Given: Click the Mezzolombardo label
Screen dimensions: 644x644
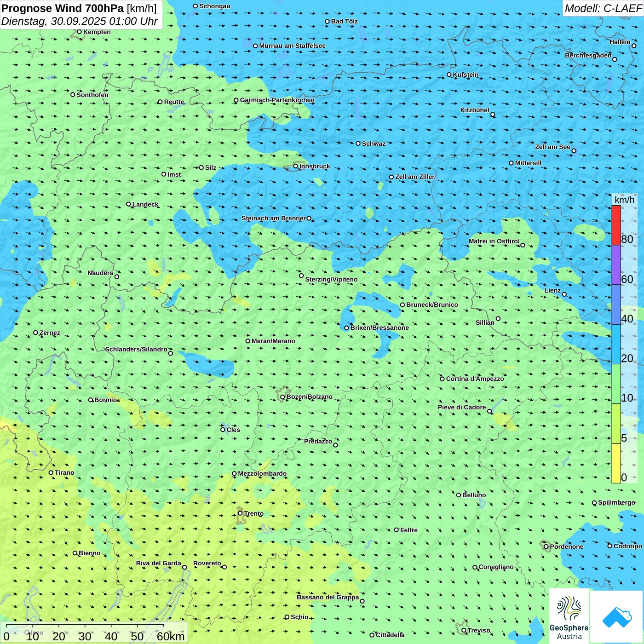Looking at the screenshot, I should click(x=262, y=473).
